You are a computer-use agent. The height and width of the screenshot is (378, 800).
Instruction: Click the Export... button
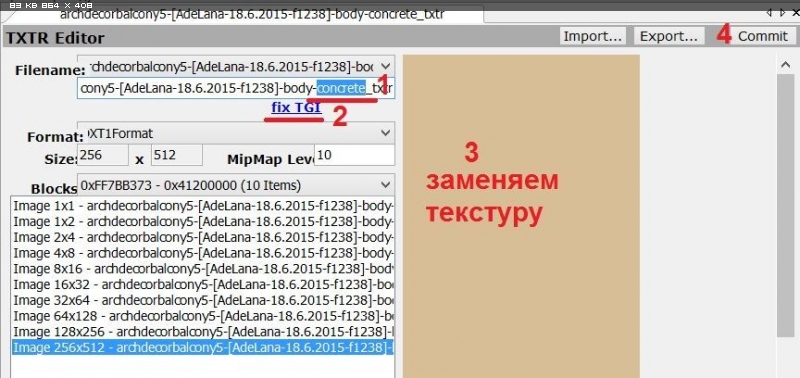tap(669, 36)
